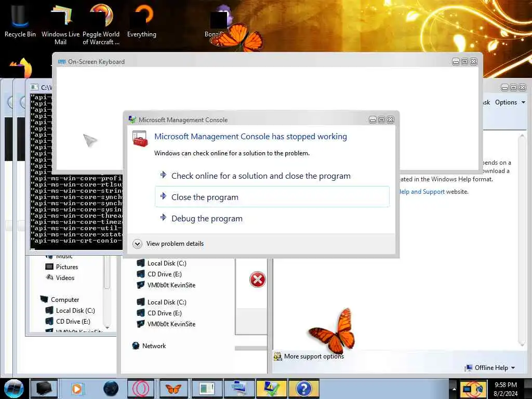Viewport: 532px width, 399px height.
Task: Select the lower Local Disk (C:) in the middle pane
Action: 162,302
